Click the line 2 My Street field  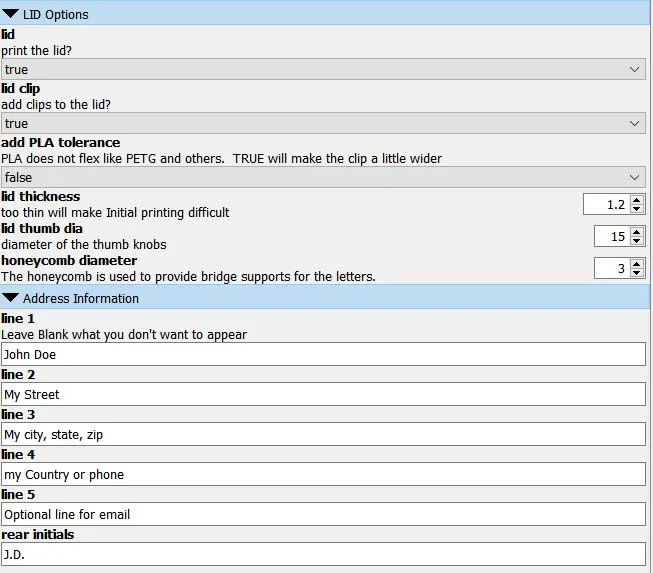click(323, 395)
